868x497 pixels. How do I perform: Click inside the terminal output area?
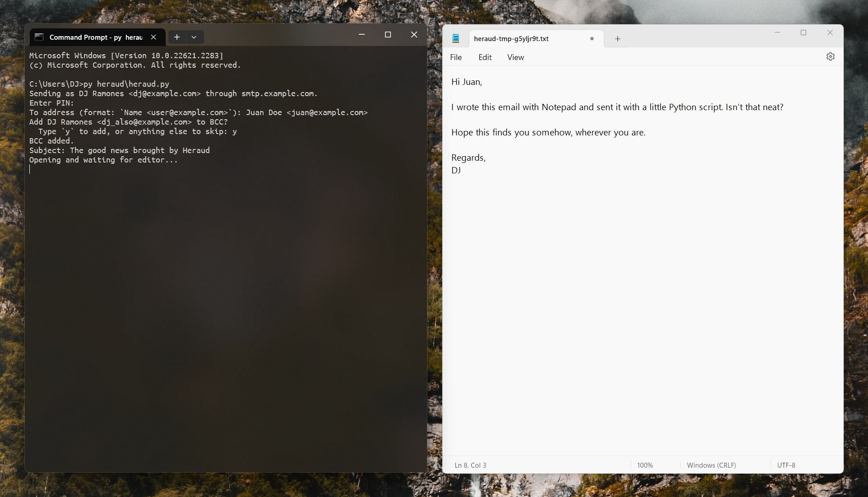[x=226, y=293]
